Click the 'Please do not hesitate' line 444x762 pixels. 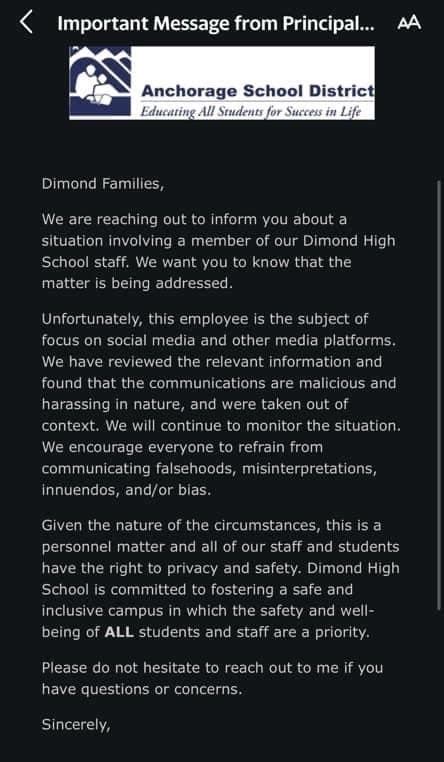(212, 668)
